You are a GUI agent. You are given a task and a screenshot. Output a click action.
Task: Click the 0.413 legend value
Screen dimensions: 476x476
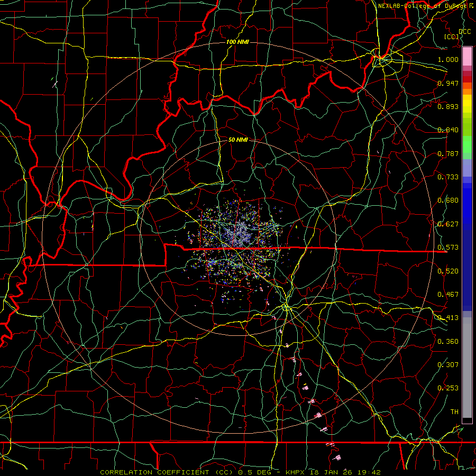(448, 318)
